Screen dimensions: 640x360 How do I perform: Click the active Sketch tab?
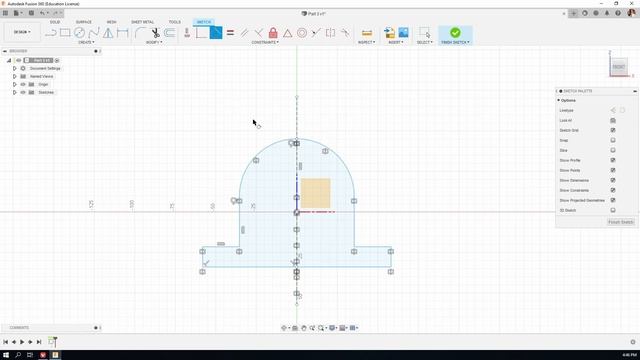click(x=204, y=22)
